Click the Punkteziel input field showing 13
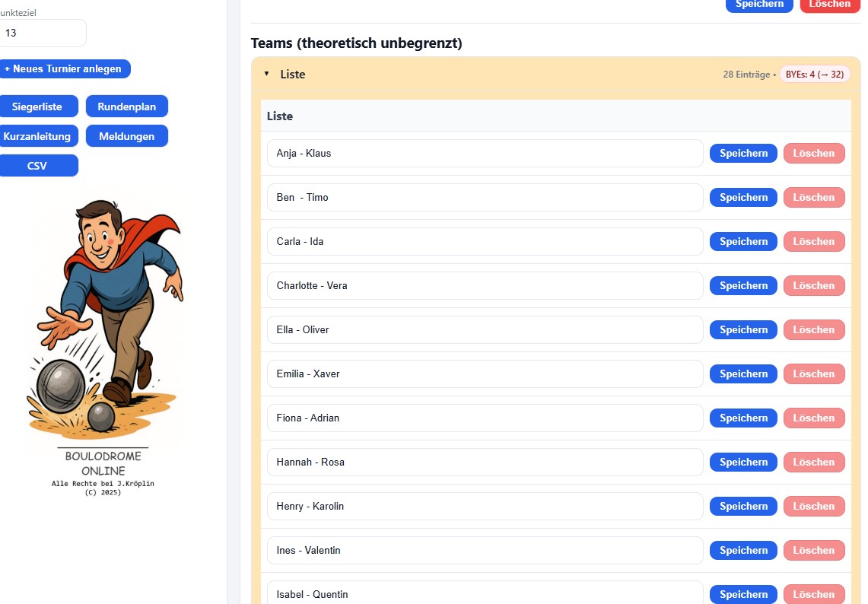This screenshot has height=604, width=868. pos(42,33)
